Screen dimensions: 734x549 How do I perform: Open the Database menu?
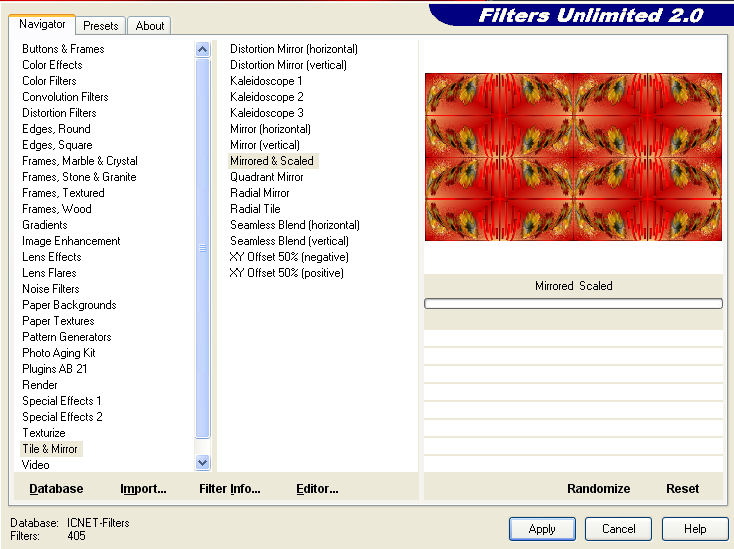point(56,488)
